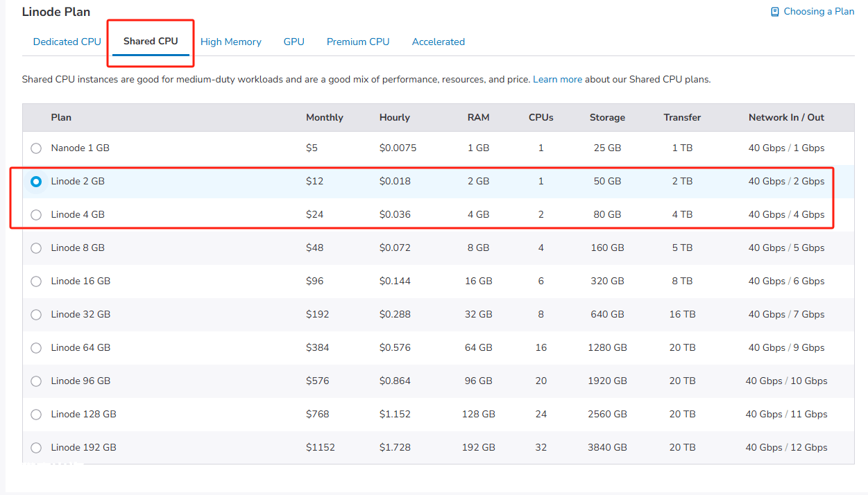Click the RAM column header

[x=479, y=117]
